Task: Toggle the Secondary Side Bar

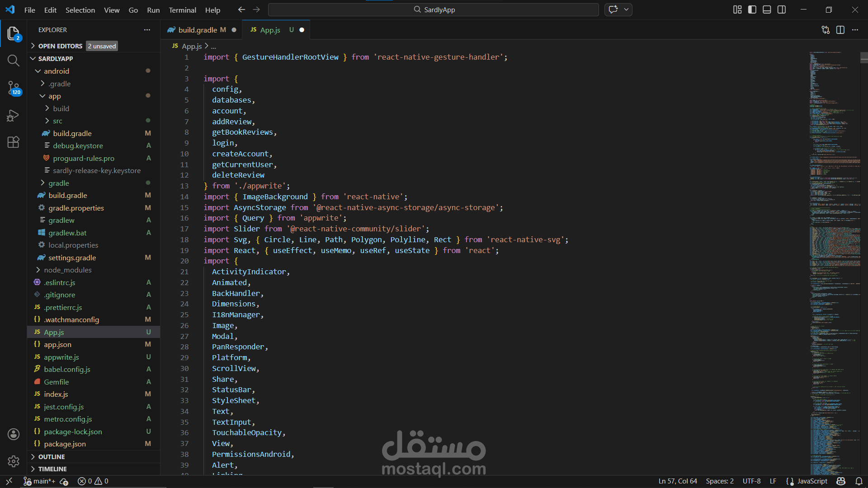Action: tap(782, 9)
